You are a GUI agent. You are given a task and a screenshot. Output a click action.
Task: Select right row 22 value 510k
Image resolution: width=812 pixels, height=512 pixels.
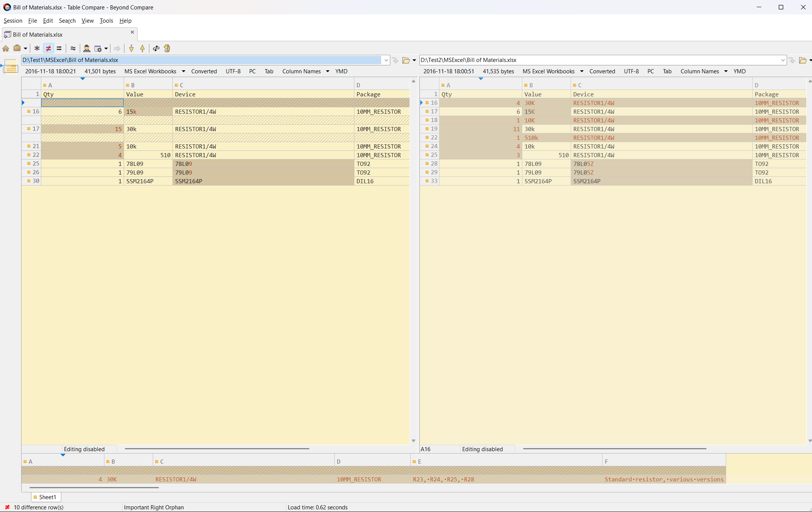click(x=547, y=138)
